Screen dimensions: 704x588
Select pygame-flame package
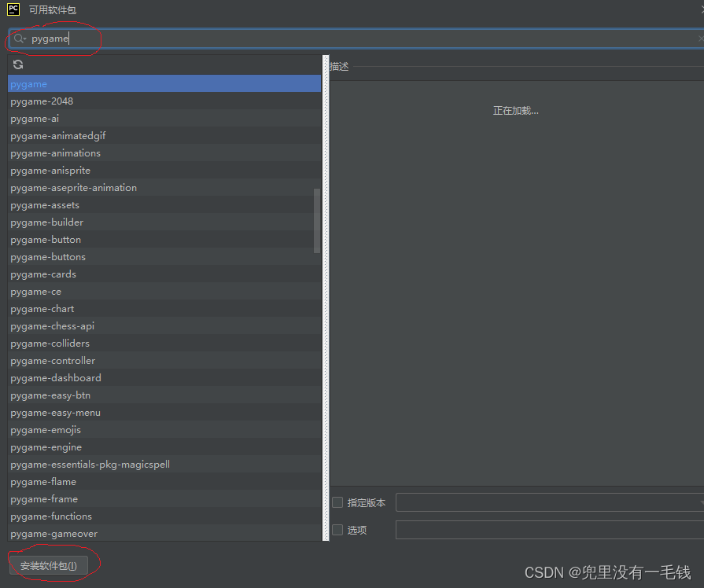point(164,482)
